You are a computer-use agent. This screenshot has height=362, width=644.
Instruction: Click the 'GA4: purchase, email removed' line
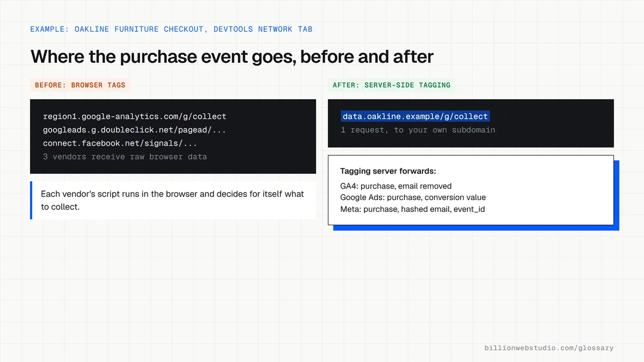(x=396, y=186)
